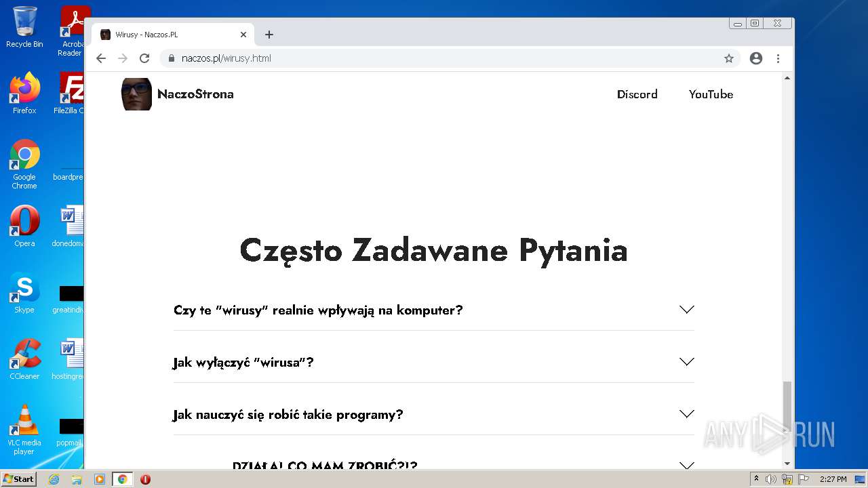The width and height of the screenshot is (868, 488).
Task: Open Windows Explorer from the taskbar
Action: click(77, 479)
